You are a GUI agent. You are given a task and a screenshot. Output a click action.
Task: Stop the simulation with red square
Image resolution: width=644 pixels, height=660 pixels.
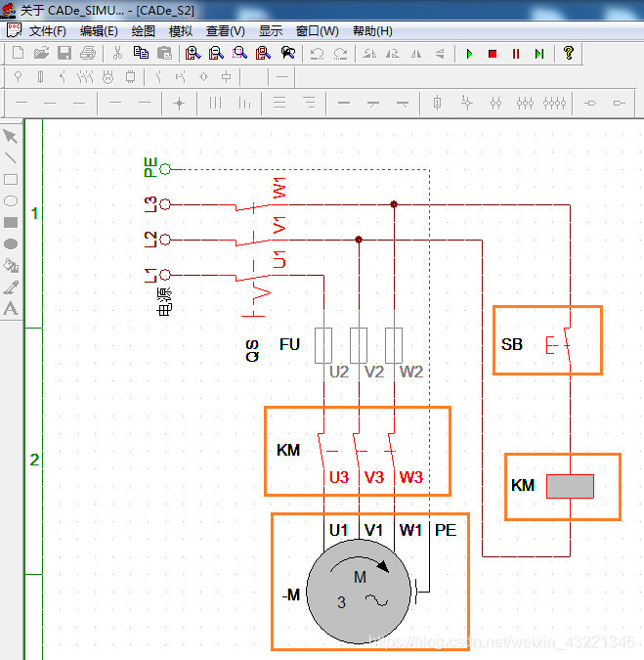493,54
